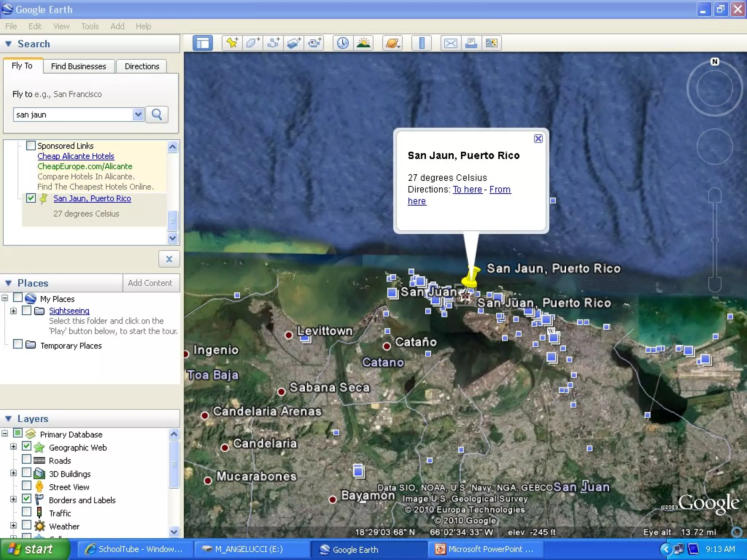
Task: Click the Add Path toolbar icon
Action: pos(273,43)
